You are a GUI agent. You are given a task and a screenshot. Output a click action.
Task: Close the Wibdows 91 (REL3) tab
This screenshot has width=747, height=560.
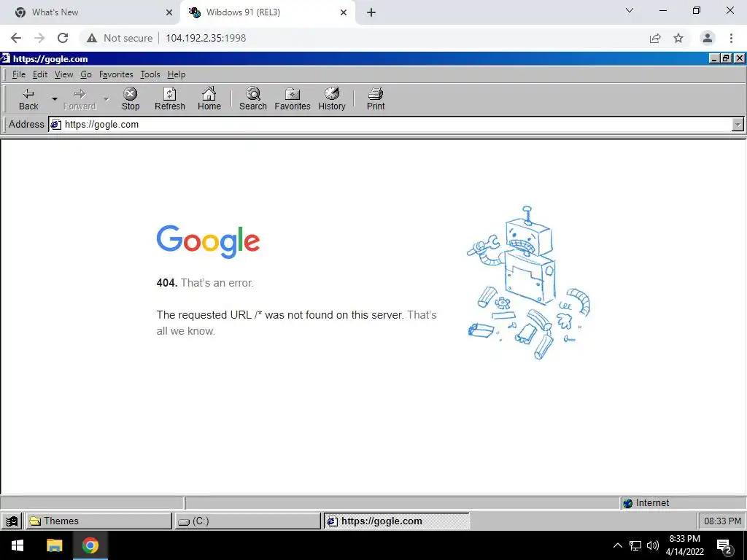[344, 12]
